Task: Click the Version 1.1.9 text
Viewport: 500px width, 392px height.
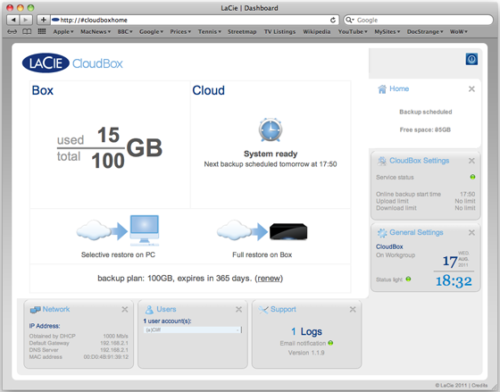Action: point(306,353)
